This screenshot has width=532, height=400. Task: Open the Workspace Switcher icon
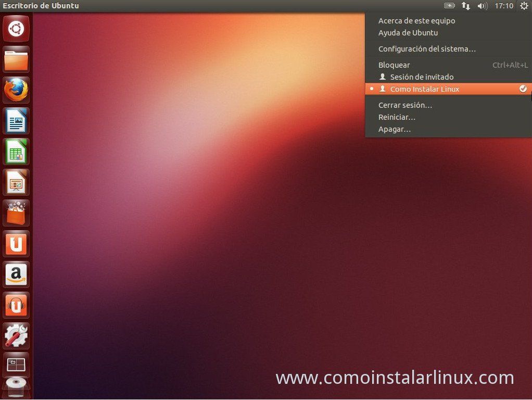point(16,365)
